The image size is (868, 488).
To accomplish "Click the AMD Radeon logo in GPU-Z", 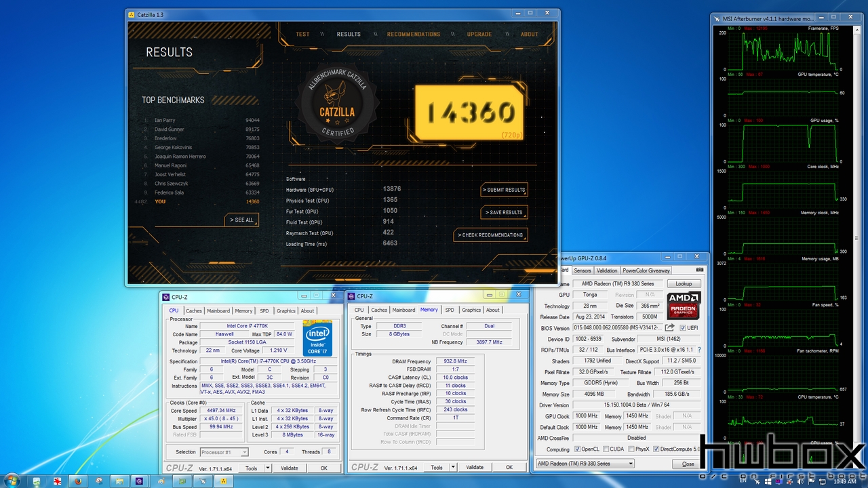I will pyautogui.click(x=684, y=306).
